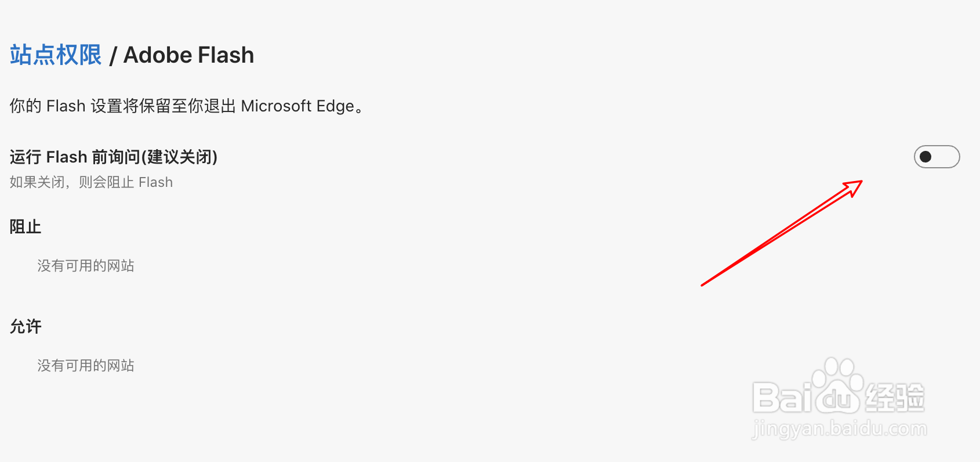Click Microsoft Edge text in the notice
The height and width of the screenshot is (462, 980).
click(x=297, y=106)
